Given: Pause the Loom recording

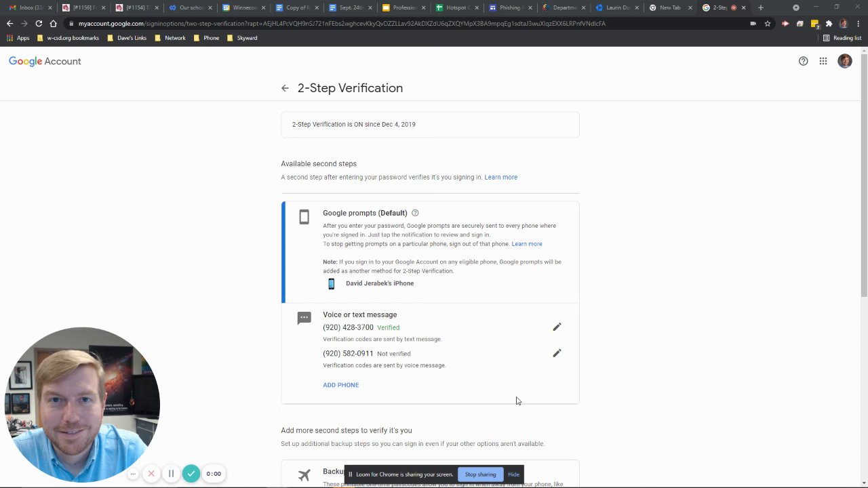Looking at the screenshot, I should (x=171, y=474).
